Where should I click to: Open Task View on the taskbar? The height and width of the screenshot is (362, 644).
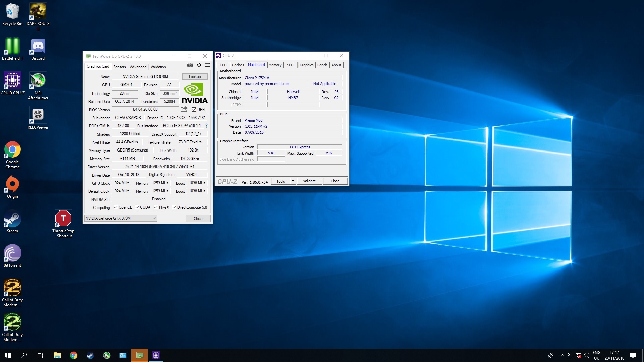(x=40, y=355)
